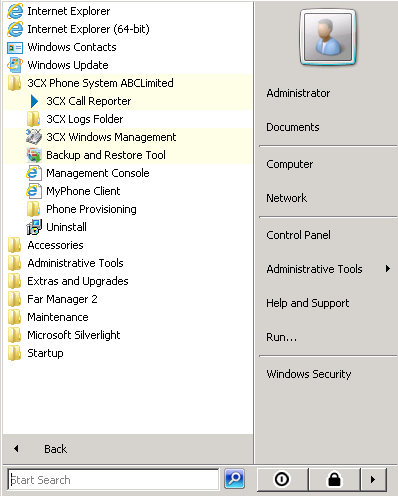
Task: Select "3CX Logs Folder" label
Action: (x=85, y=119)
